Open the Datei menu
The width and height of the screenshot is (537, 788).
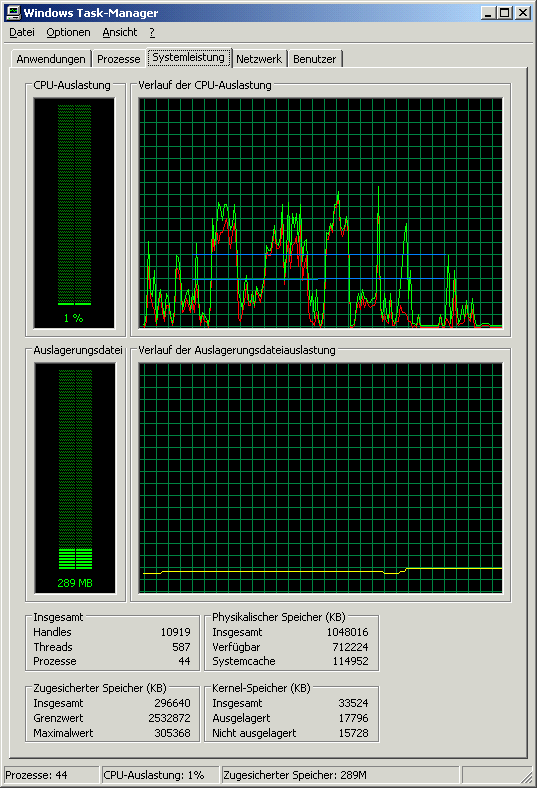coord(22,33)
